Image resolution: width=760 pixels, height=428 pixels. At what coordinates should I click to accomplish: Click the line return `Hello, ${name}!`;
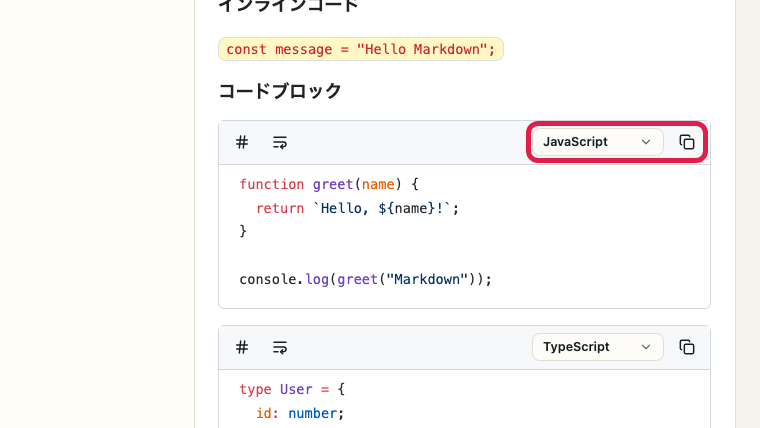click(x=357, y=208)
